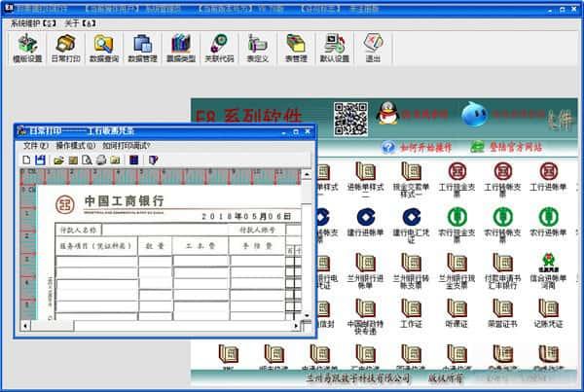The height and width of the screenshot is (392, 584).
Task: Open 模板设置 in the main toolbar
Action: click(29, 48)
